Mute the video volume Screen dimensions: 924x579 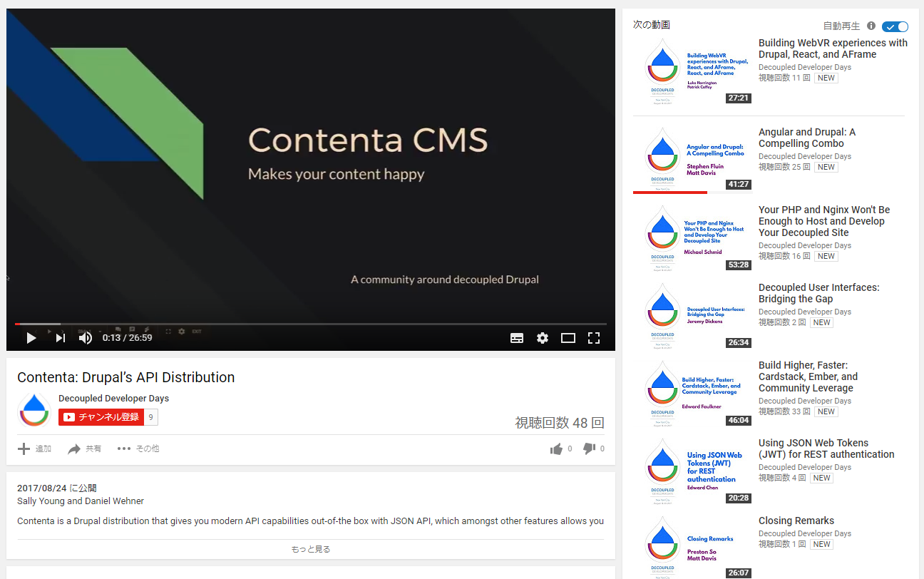[86, 338]
